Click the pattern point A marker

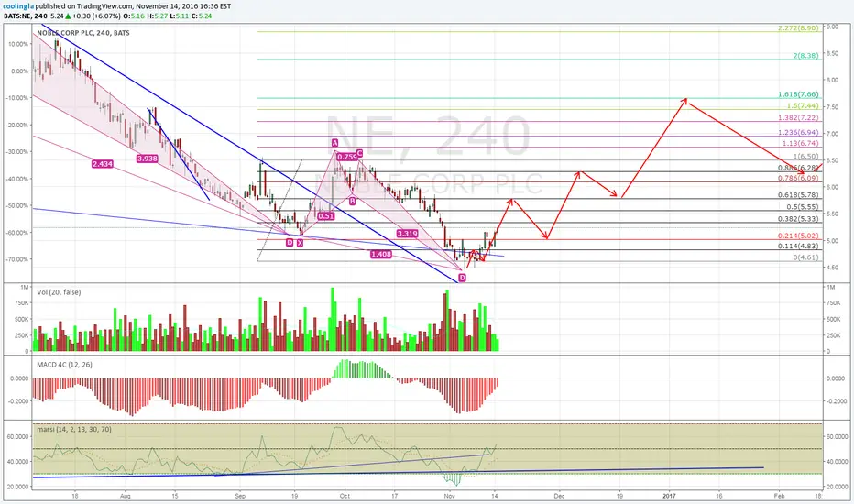[335, 143]
